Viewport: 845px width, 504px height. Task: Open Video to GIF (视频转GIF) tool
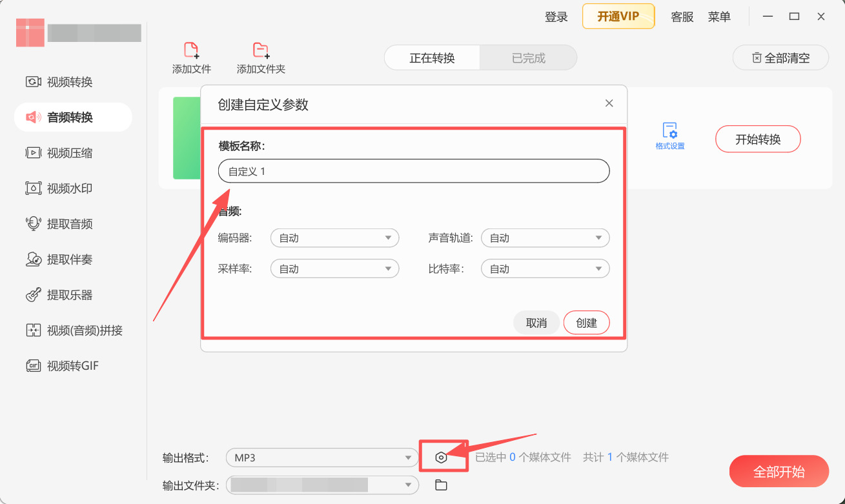(x=63, y=366)
